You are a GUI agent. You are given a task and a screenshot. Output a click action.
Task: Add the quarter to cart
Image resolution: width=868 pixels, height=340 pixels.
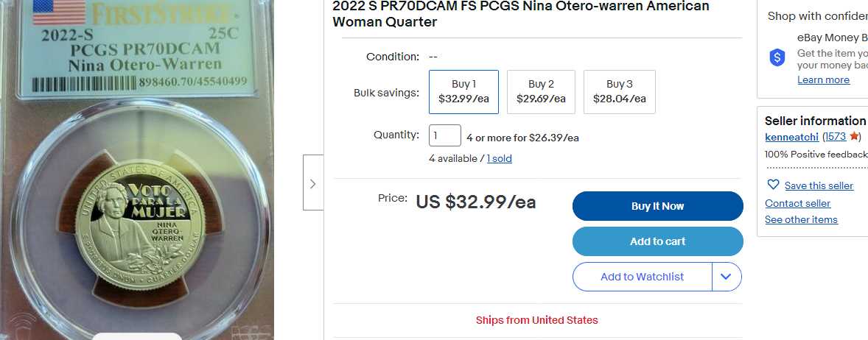tap(657, 241)
